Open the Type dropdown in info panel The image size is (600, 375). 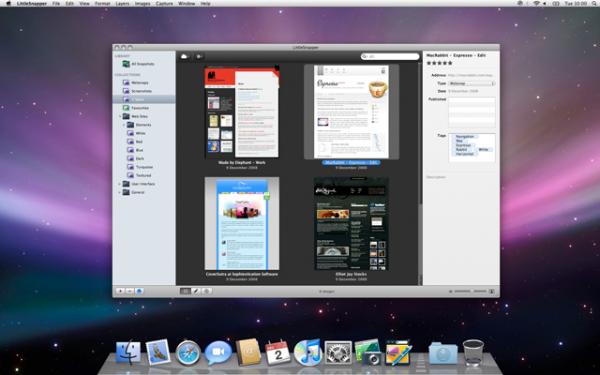click(x=472, y=83)
